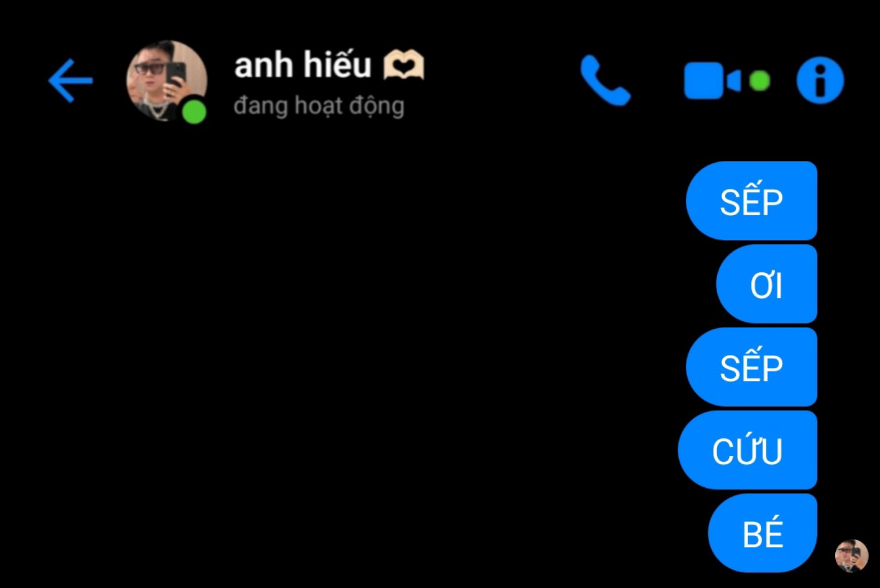Open profile via 'anh hiếu' name
This screenshot has height=588, width=880.
click(x=303, y=65)
